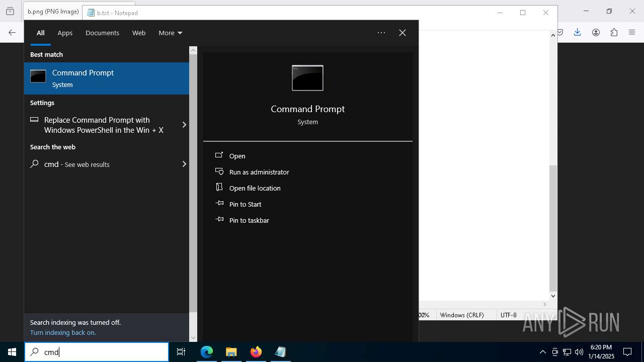Click the taskbar clock showing 6:20 PM

pos(601,352)
